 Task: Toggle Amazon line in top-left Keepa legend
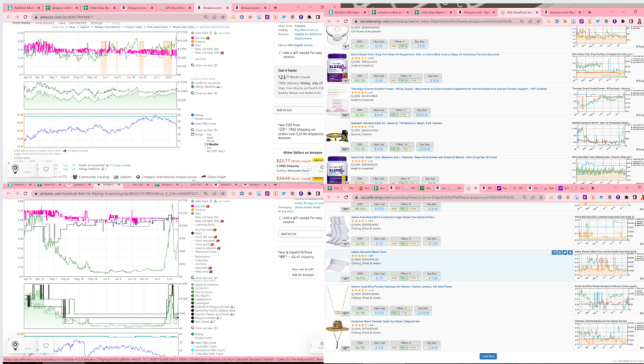tap(198, 42)
